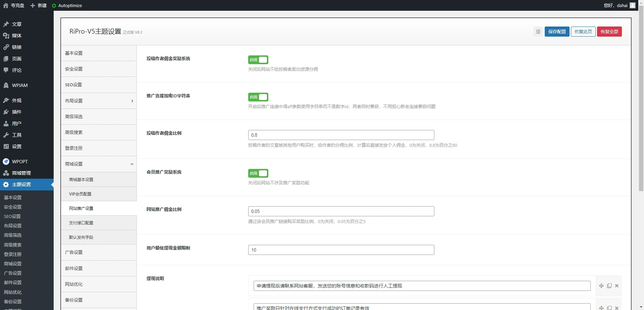Image resolution: width=644 pixels, height=310 pixels.
Task: Click the home icon in admin bar
Action: tap(6, 5)
